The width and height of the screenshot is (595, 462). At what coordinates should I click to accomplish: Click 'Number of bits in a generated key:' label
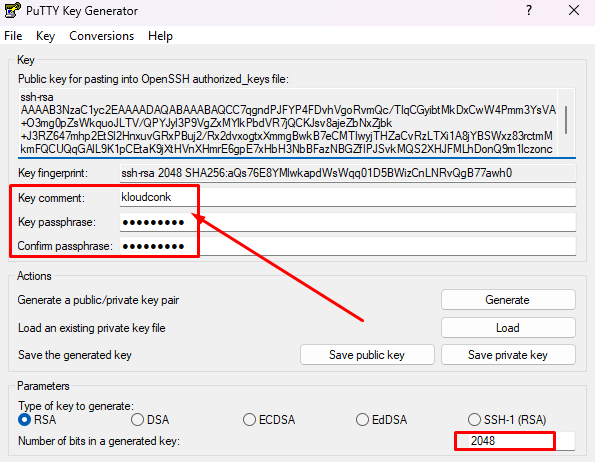click(x=99, y=441)
